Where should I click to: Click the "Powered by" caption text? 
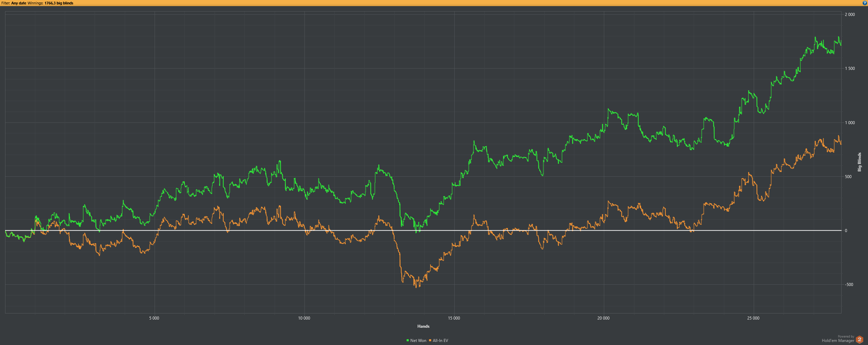[846, 337]
